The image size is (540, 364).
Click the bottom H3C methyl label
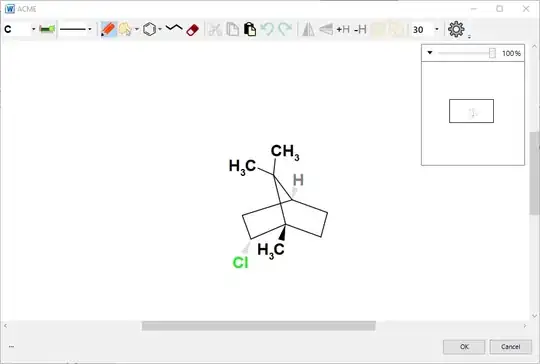click(271, 251)
